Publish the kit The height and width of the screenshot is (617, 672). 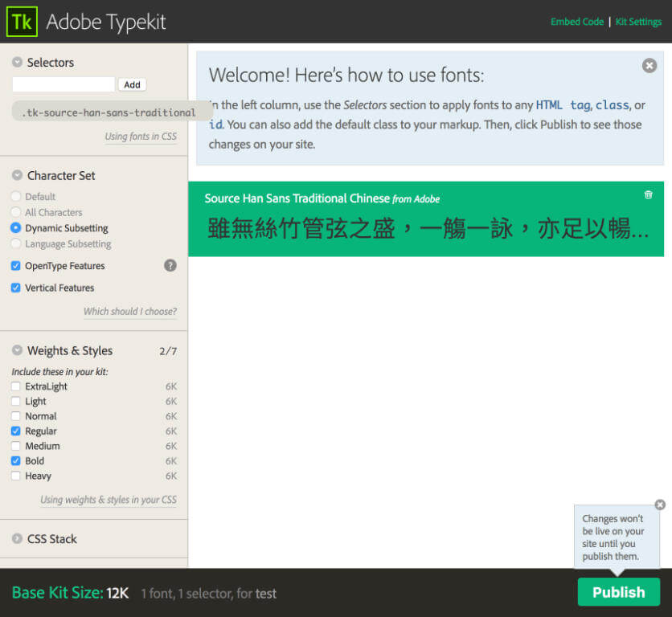point(618,591)
